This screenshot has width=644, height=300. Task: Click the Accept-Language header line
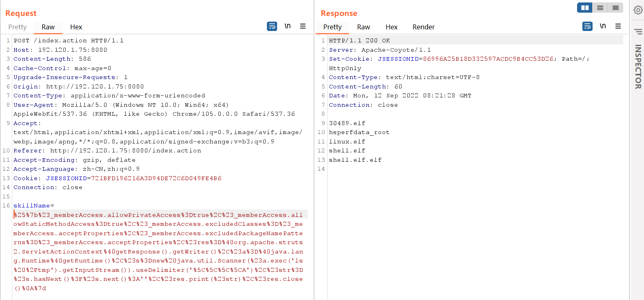[x=77, y=169]
